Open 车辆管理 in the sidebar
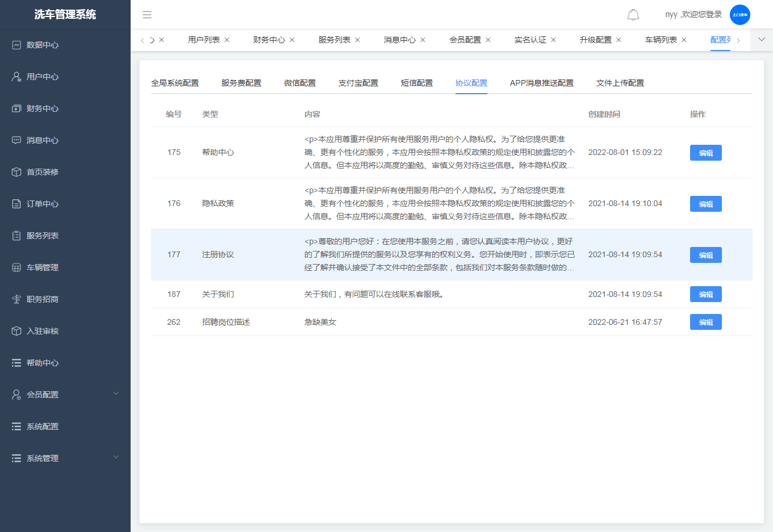The image size is (773, 532). [43, 267]
